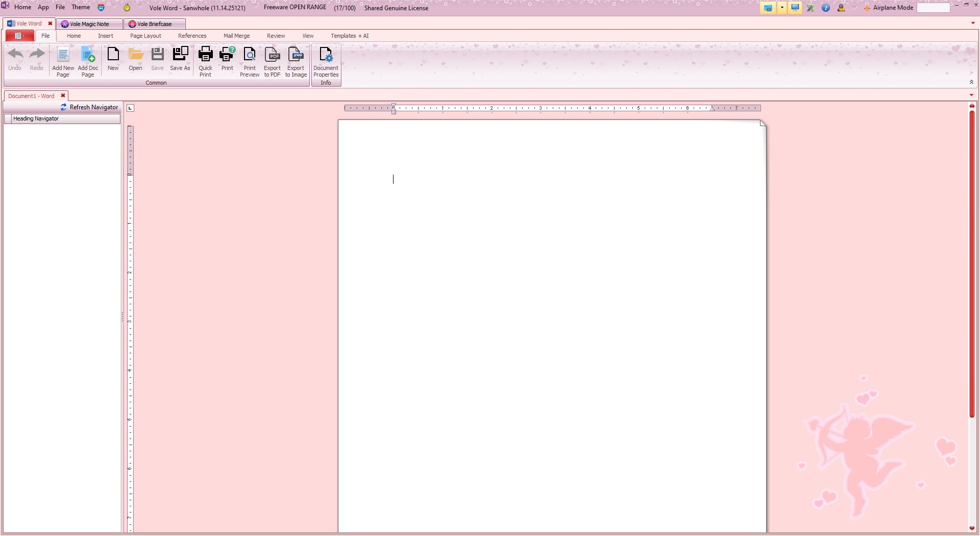The width and height of the screenshot is (980, 536).
Task: Open Print Preview
Action: pos(250,55)
